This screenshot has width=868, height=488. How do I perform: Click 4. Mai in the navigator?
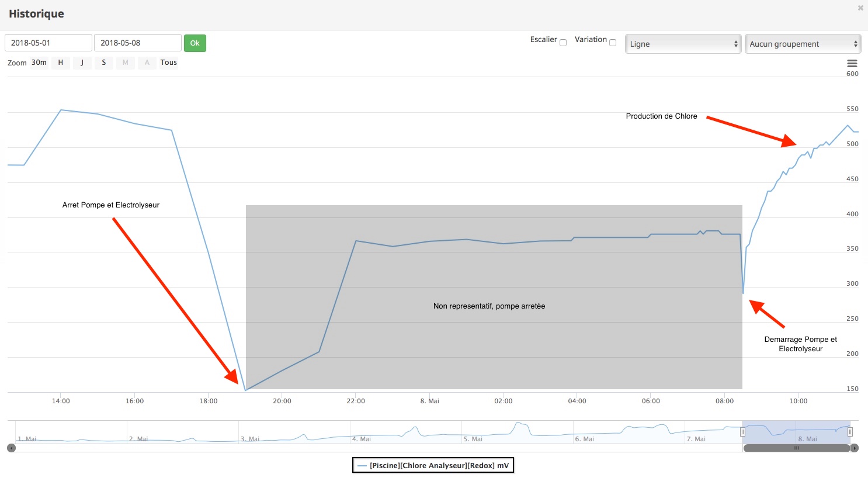tap(362, 439)
